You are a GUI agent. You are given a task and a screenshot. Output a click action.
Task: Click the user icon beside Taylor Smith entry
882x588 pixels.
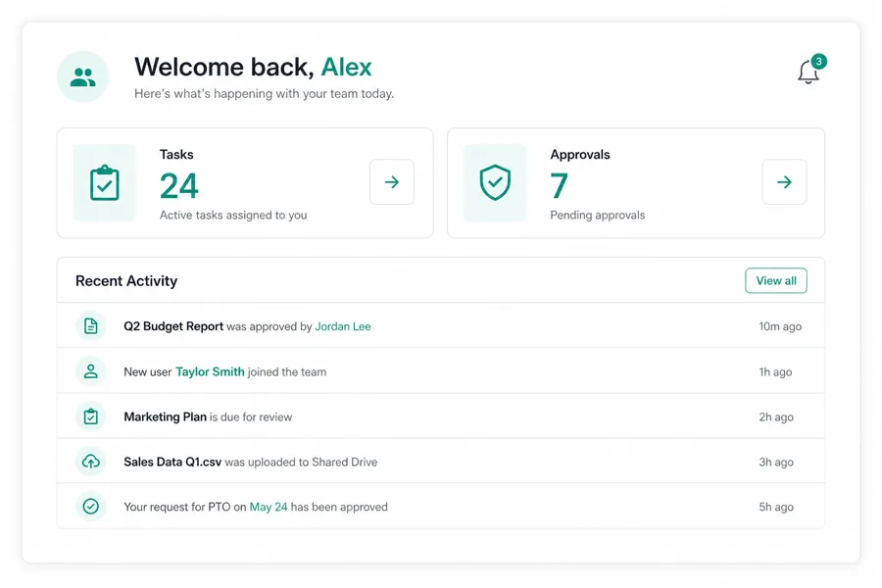pyautogui.click(x=90, y=371)
